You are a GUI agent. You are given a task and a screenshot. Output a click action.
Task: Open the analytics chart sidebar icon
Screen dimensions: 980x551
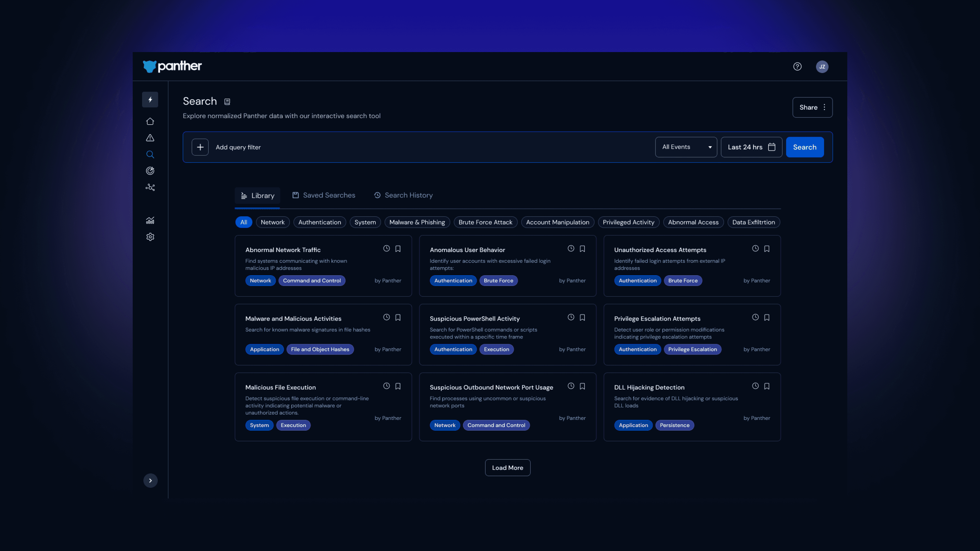(150, 221)
